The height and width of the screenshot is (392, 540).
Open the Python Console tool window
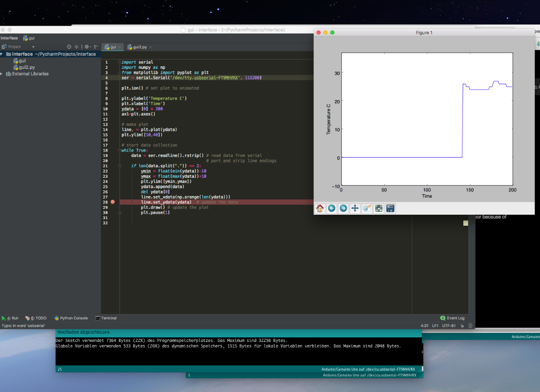point(71,318)
